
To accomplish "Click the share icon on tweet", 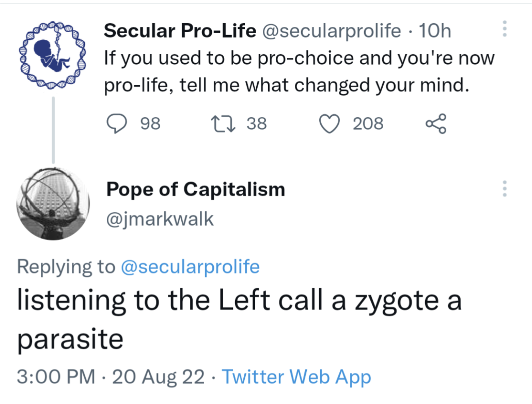I will click(435, 124).
